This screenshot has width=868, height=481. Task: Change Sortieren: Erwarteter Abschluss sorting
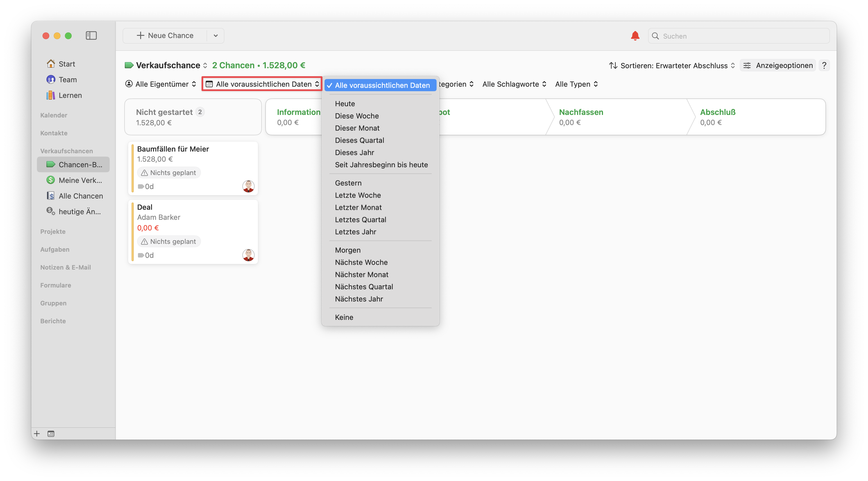pyautogui.click(x=672, y=66)
